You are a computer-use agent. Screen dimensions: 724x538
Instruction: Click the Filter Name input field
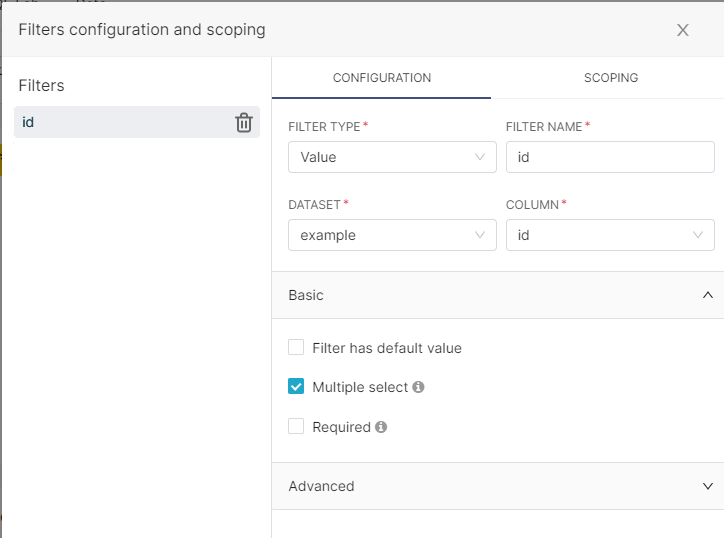click(x=610, y=157)
